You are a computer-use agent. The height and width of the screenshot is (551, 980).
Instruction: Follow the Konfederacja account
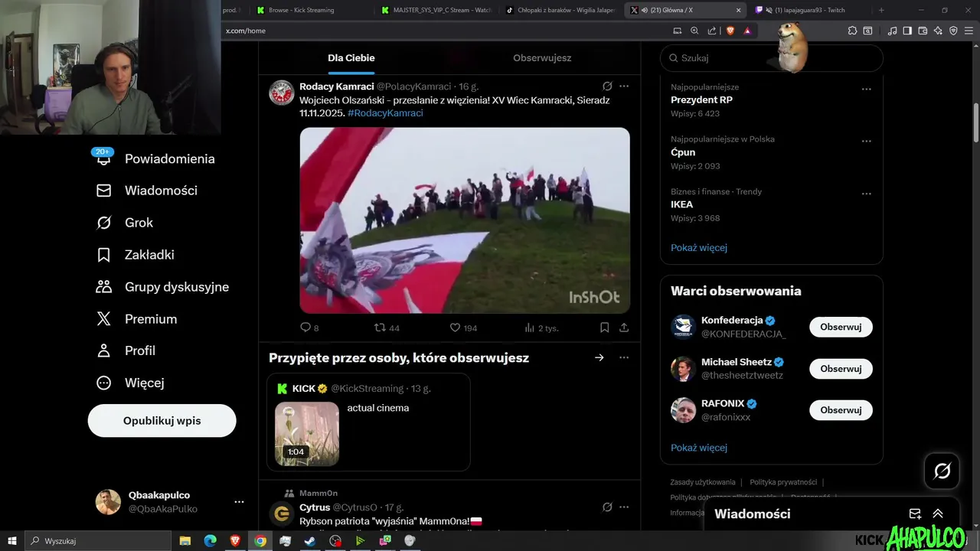841,327
